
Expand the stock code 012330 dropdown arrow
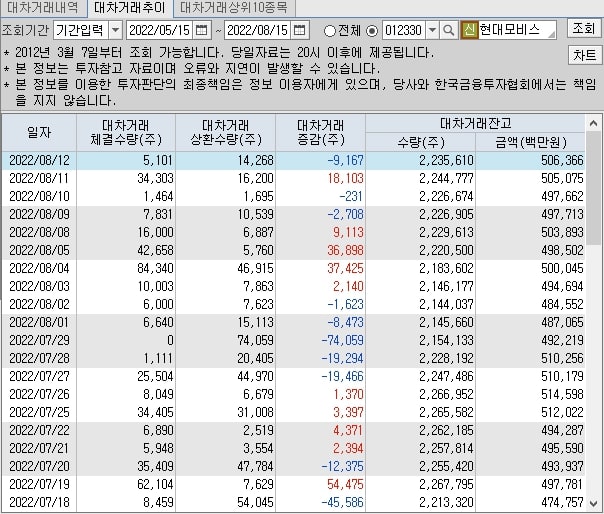(433, 30)
